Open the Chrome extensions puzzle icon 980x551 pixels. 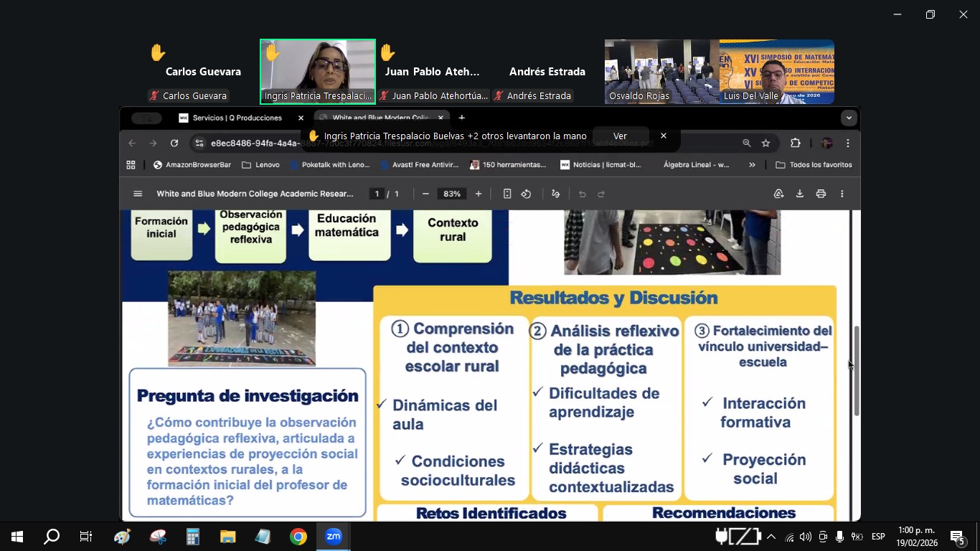pyautogui.click(x=795, y=143)
